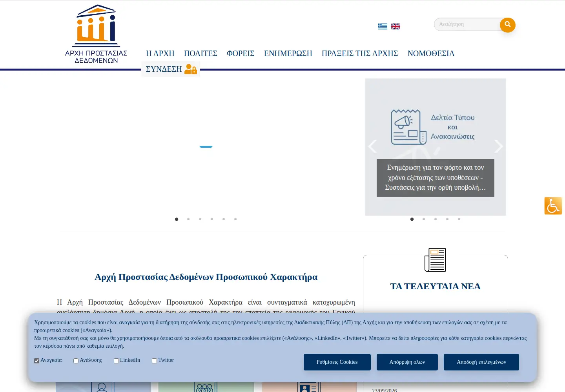Click heading Αρχή Προστασίας Δεδομένων Προσωπικού Χαρακτήρα

pos(206,277)
